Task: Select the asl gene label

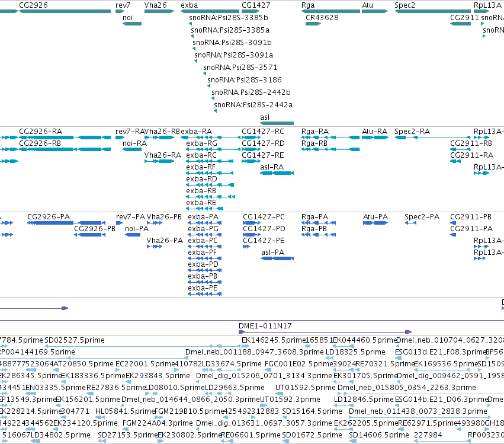Action: pos(265,117)
